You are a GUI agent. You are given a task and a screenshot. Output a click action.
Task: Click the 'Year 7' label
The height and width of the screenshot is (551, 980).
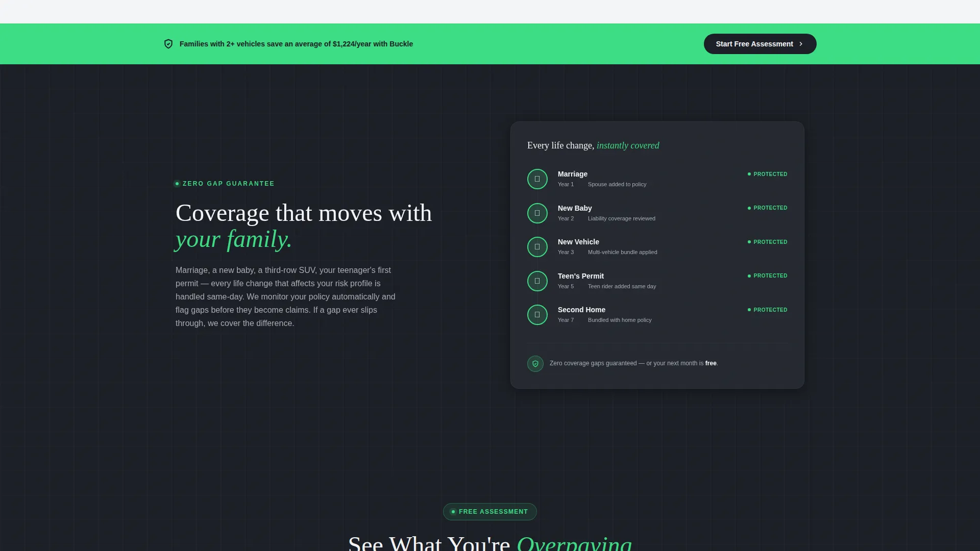coord(566,320)
